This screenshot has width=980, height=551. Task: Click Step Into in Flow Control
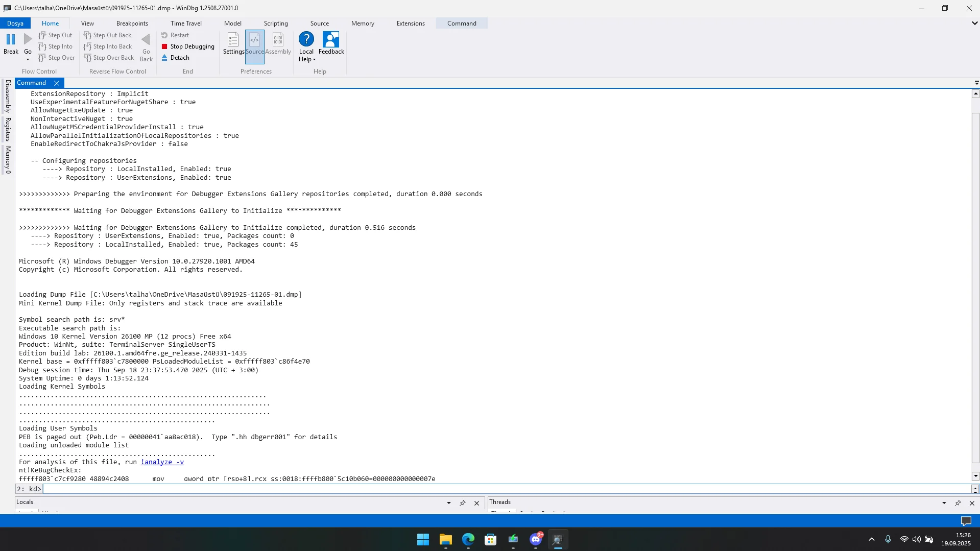click(x=56, y=46)
